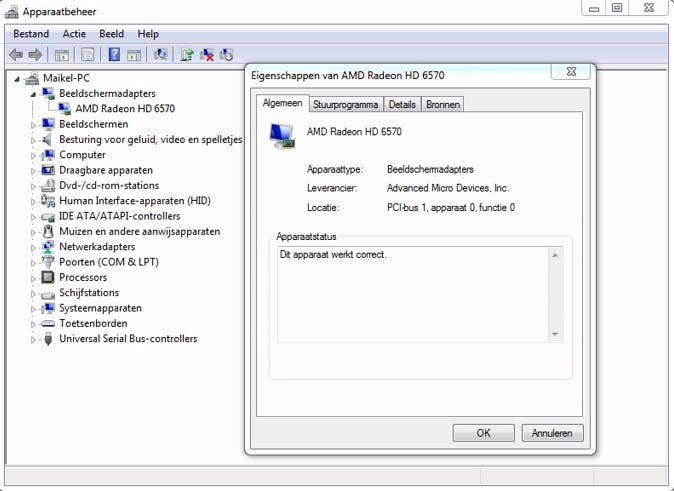The image size is (674, 491).
Task: Click the Universal Serial Bus-controllers plug icon
Action: coord(48,339)
